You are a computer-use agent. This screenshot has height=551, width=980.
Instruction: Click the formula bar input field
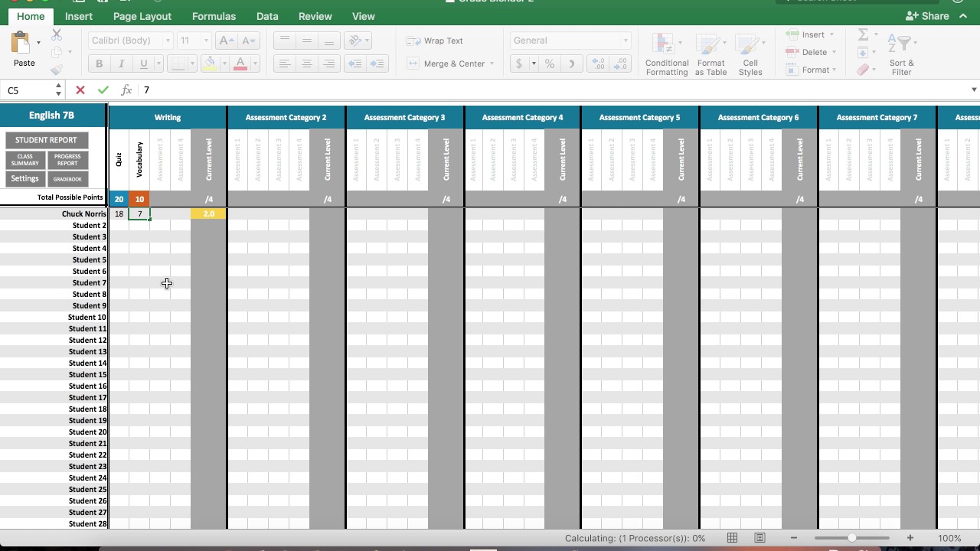coord(555,90)
